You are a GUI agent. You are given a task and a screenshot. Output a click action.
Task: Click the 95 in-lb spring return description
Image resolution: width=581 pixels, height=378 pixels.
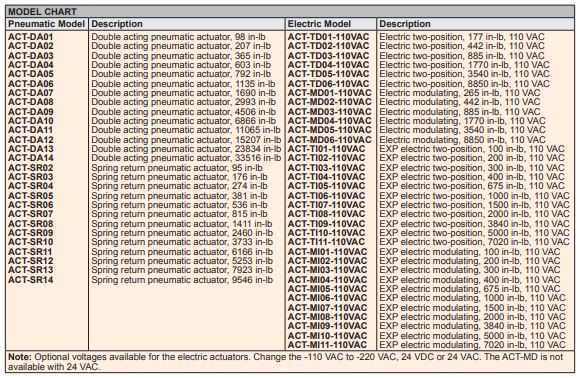177,168
